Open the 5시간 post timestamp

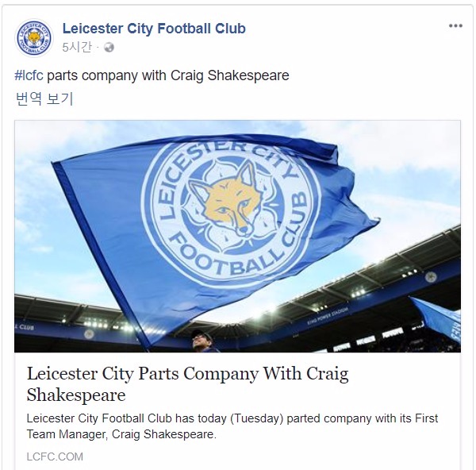77,47
